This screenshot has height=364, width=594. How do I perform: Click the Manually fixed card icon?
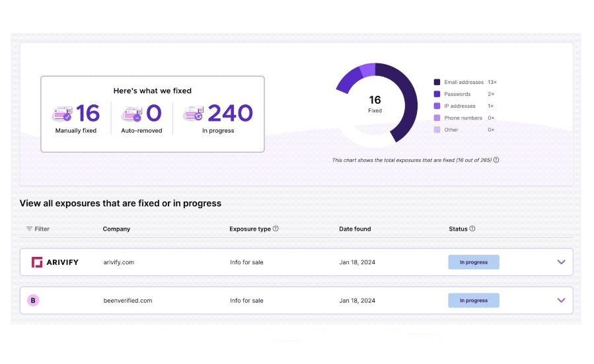click(61, 114)
